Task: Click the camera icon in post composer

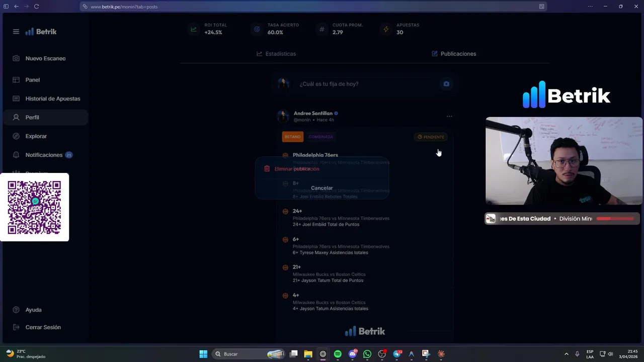Action: [446, 84]
